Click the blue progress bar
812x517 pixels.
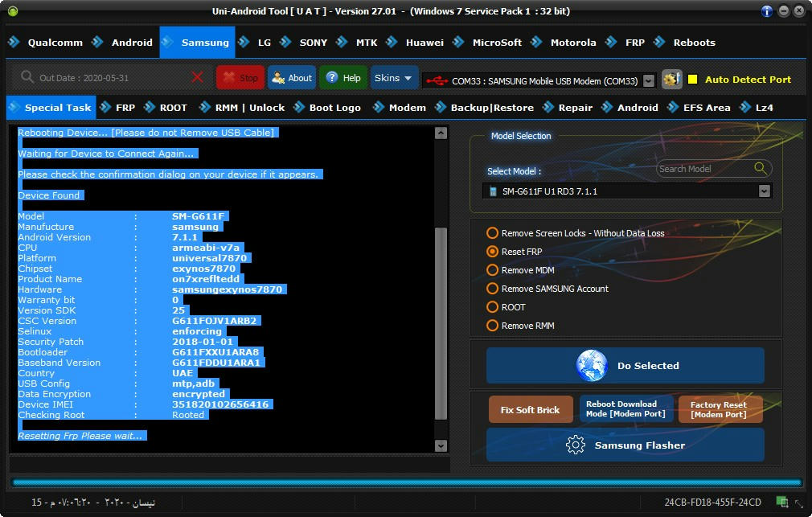click(x=407, y=482)
